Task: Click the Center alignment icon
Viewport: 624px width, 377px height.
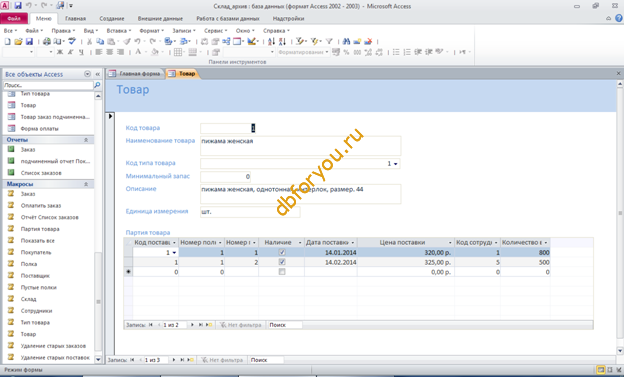Action: 109,52
